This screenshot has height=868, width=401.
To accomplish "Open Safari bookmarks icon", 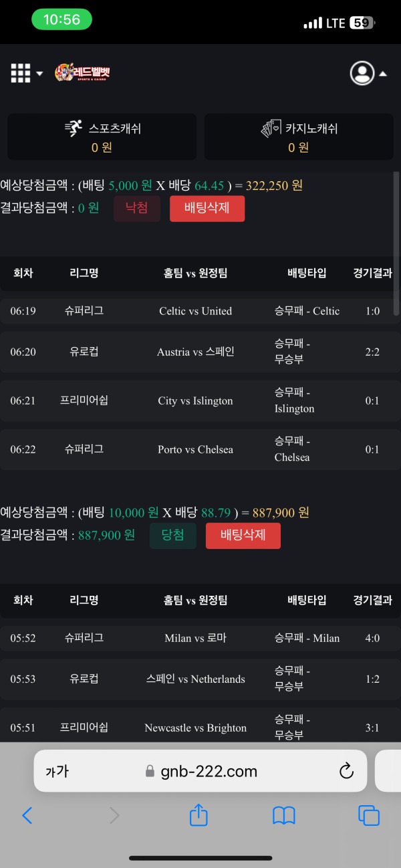I will tap(283, 816).
